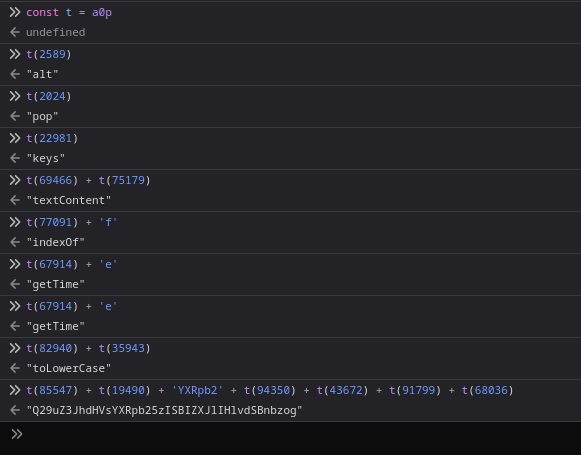Click the input chevron beside const t = a0p
This screenshot has height=455, width=581.
pyautogui.click(x=15, y=12)
